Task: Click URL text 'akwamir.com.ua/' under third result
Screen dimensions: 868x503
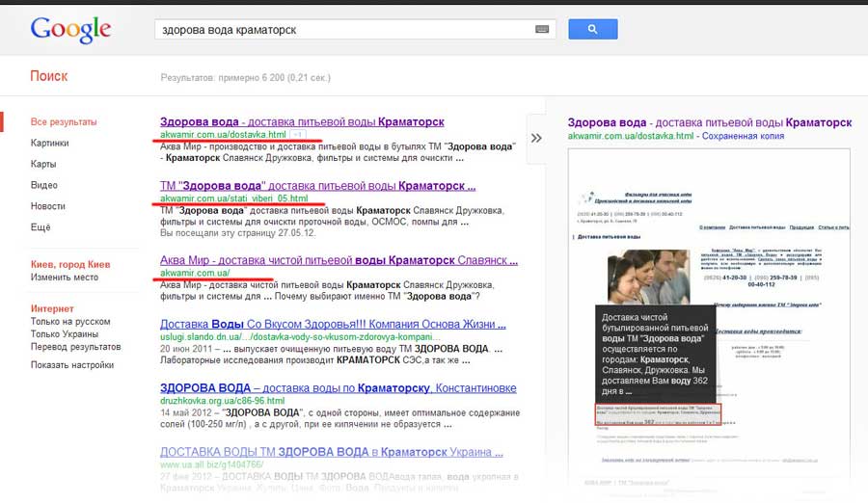Action: (195, 273)
